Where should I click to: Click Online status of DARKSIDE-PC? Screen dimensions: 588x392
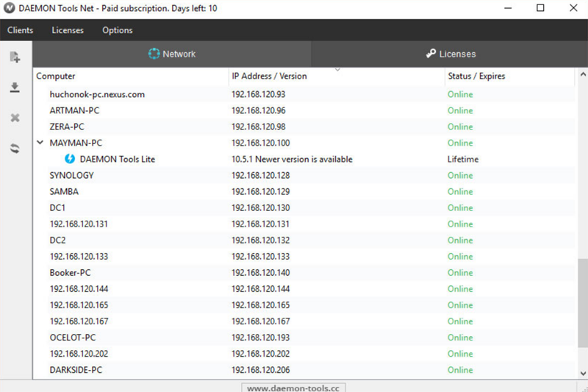pos(460,369)
